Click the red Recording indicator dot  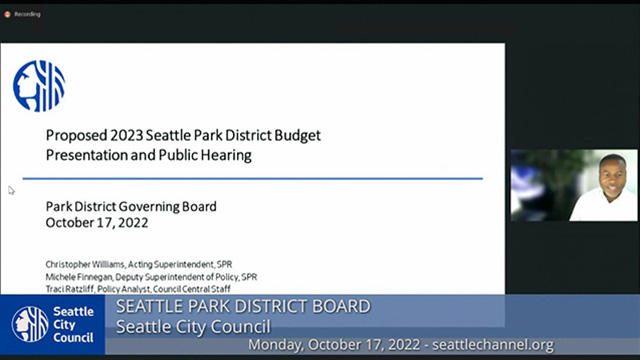[7, 14]
